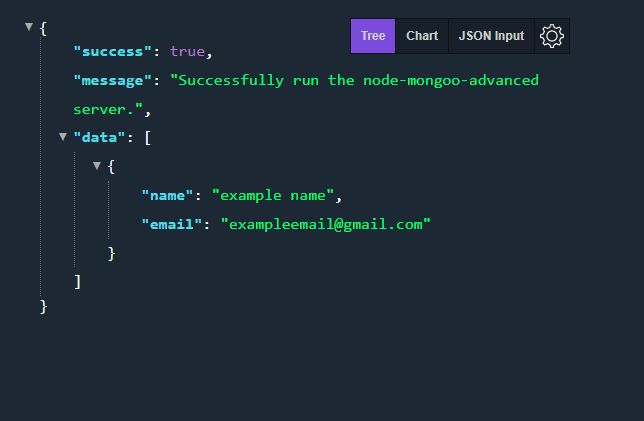The height and width of the screenshot is (421, 644).
Task: Select the "email" key
Action: pyautogui.click(x=172, y=224)
